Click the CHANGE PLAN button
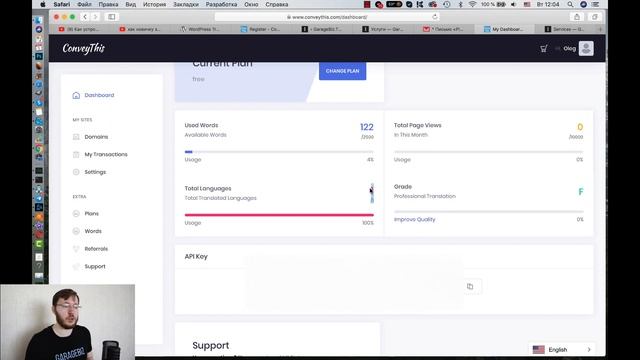640x360 pixels. pyautogui.click(x=342, y=71)
